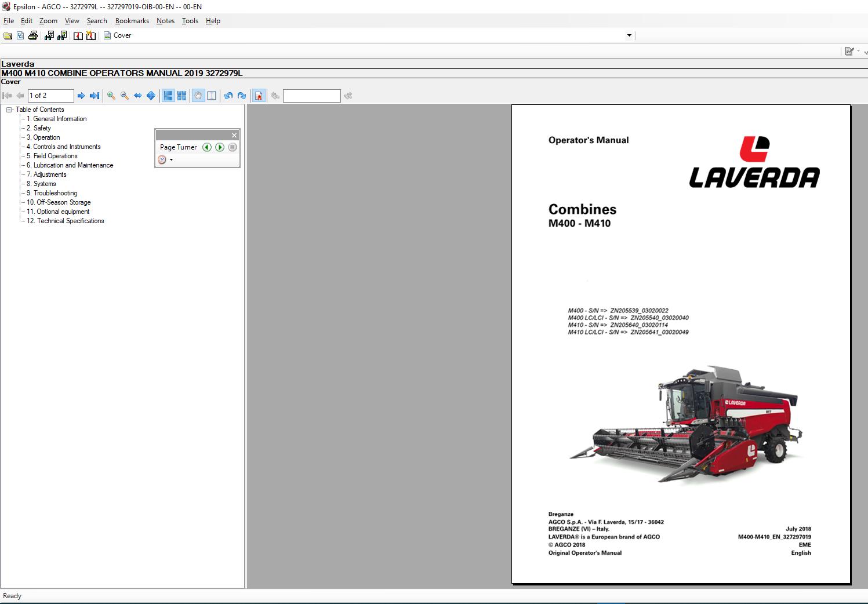Click the printer icon
Image resolution: width=868 pixels, height=604 pixels.
33,35
